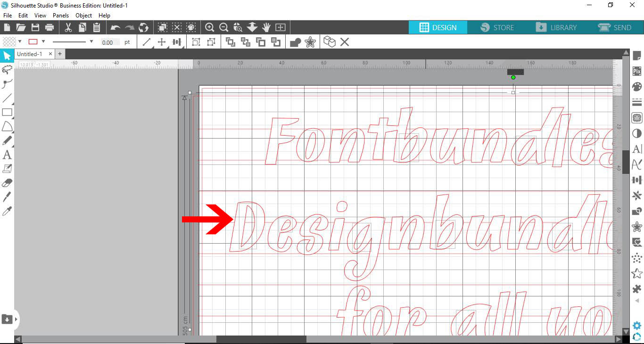This screenshot has height=344, width=644.
Task: Open the File menu
Action: (8, 16)
